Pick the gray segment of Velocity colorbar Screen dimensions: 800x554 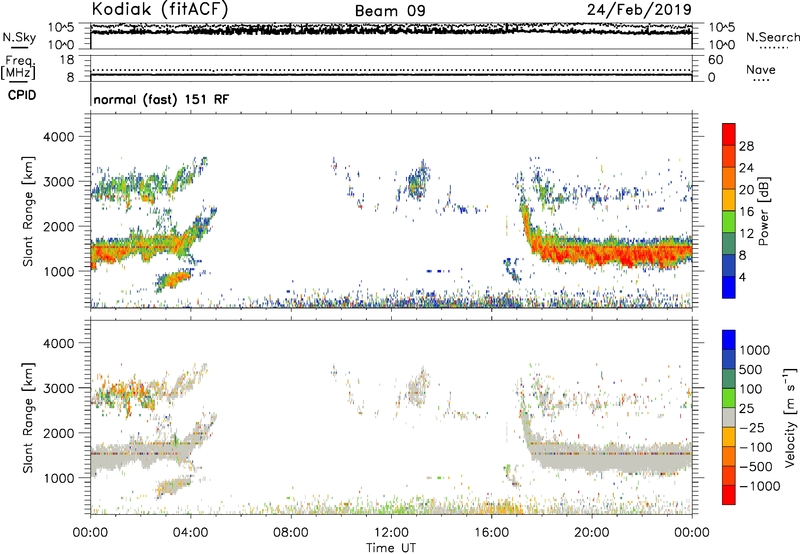(x=729, y=417)
